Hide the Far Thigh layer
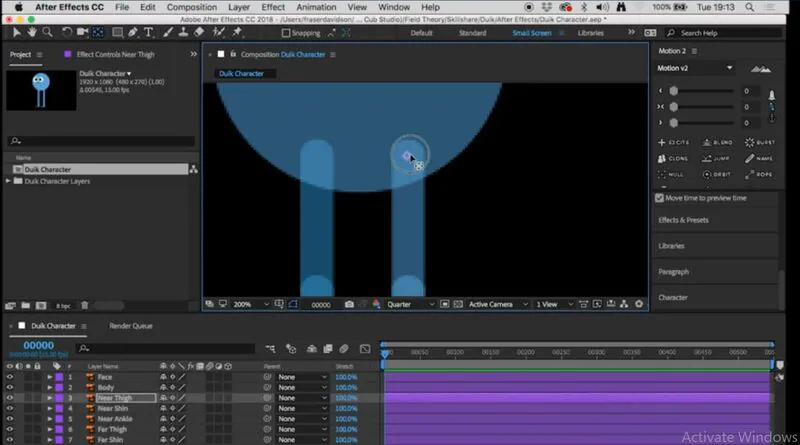 [x=9, y=429]
